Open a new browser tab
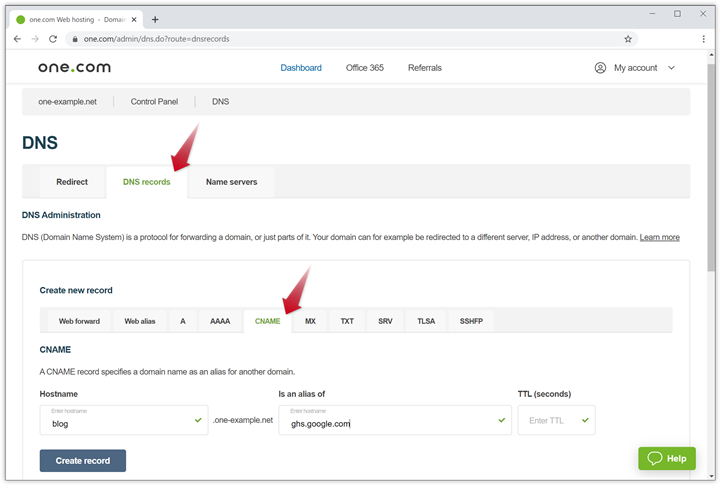 [x=155, y=19]
